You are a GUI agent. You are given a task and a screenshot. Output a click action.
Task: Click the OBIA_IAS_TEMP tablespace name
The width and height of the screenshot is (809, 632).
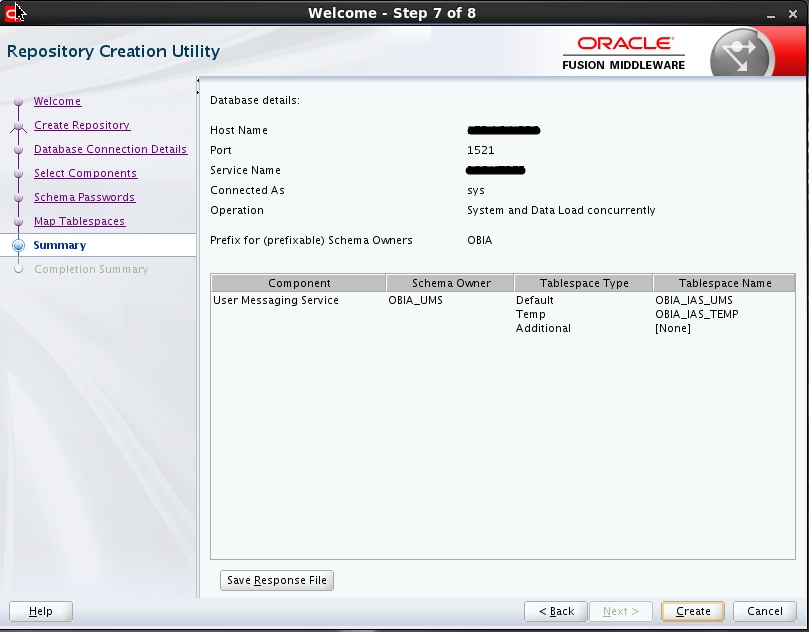(697, 314)
